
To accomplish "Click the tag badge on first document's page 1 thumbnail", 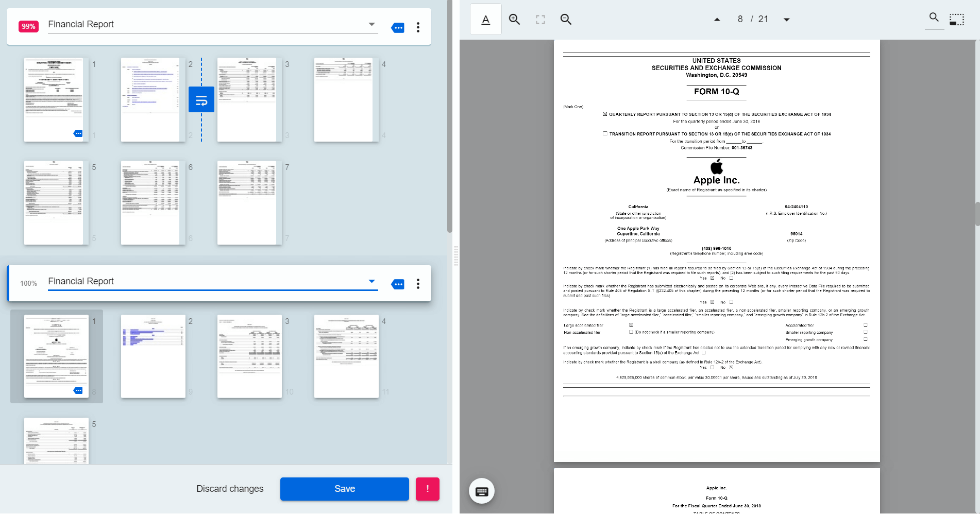I will point(78,133).
